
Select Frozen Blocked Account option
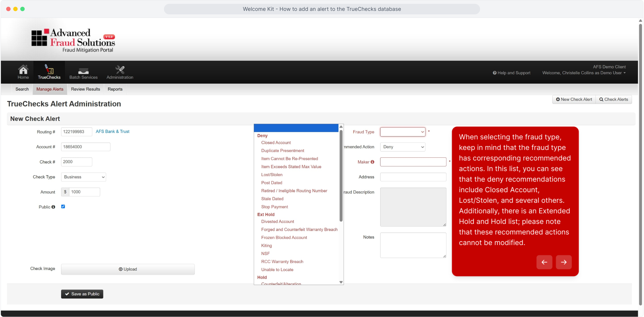(x=284, y=238)
